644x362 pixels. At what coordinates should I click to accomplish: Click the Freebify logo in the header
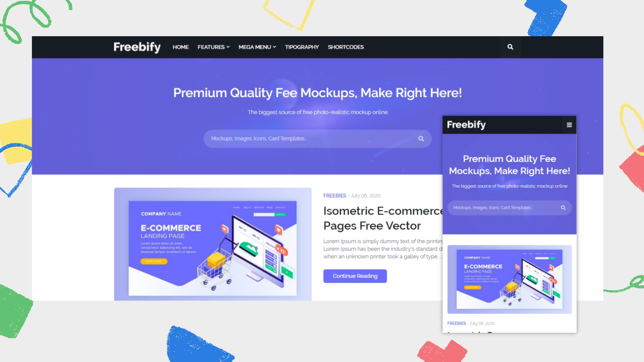click(137, 47)
